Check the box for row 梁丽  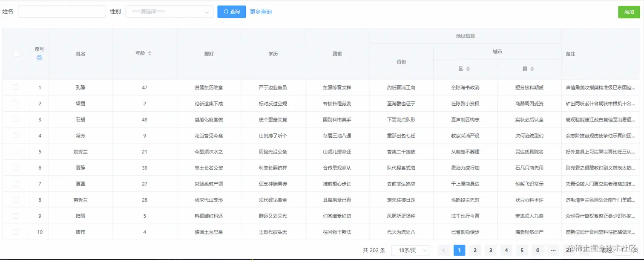[16, 104]
